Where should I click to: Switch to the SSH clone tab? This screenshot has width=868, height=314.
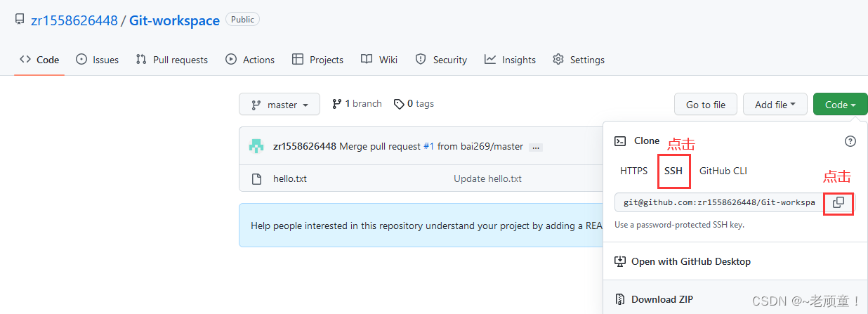pyautogui.click(x=673, y=171)
